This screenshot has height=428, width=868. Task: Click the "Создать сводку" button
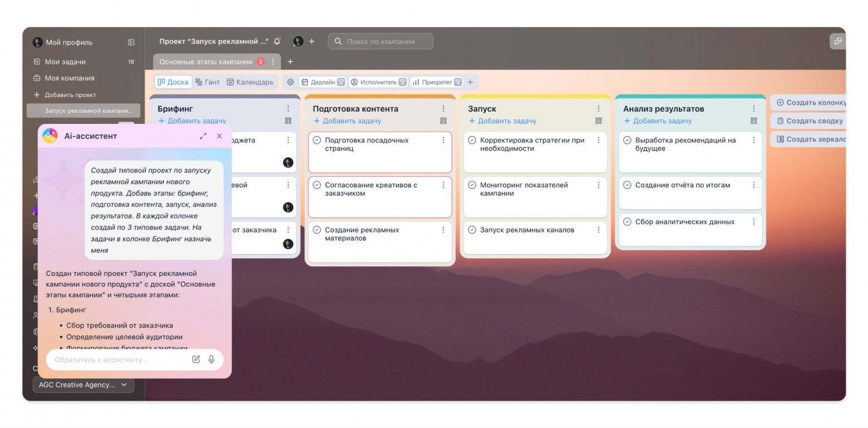click(x=810, y=121)
